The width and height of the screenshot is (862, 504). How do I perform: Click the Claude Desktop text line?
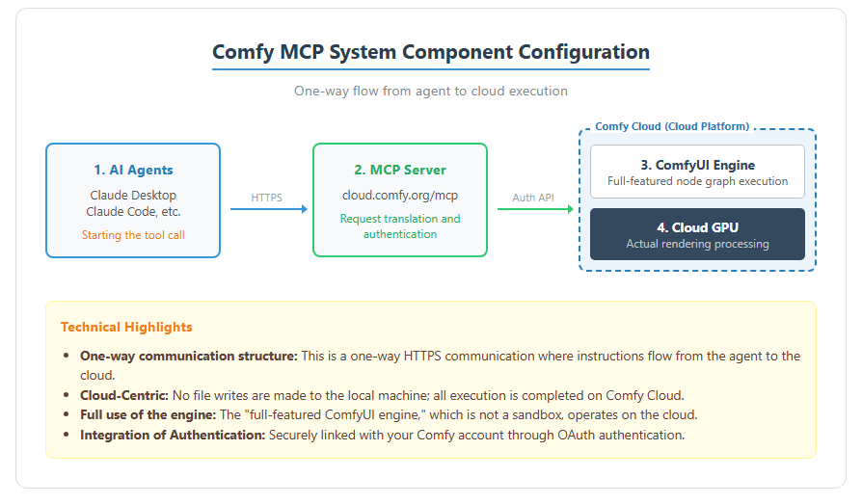click(x=133, y=195)
